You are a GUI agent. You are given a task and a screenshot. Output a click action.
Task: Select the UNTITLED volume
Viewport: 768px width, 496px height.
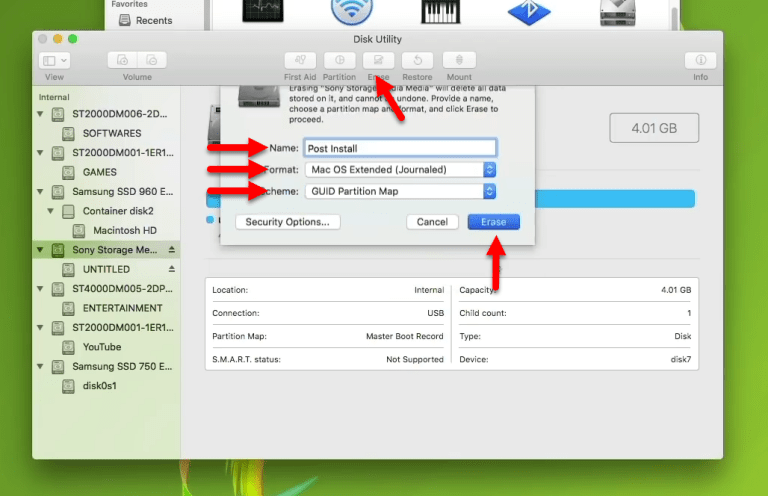tap(106, 269)
